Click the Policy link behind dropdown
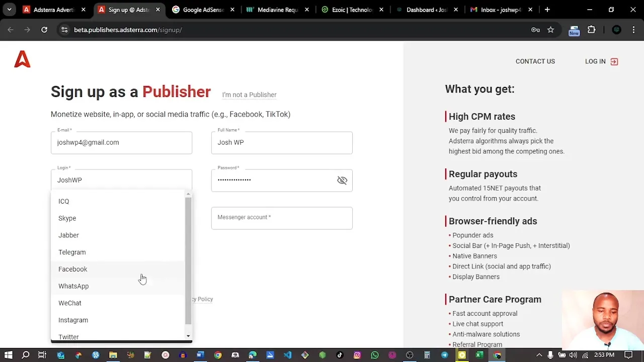The width and height of the screenshot is (644, 362). coord(203,299)
